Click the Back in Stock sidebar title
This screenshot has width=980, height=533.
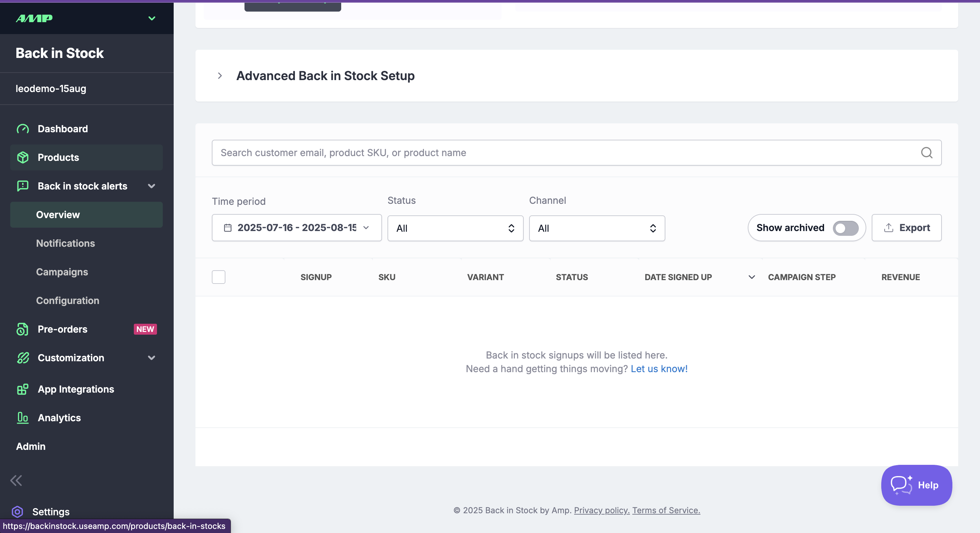click(x=60, y=53)
